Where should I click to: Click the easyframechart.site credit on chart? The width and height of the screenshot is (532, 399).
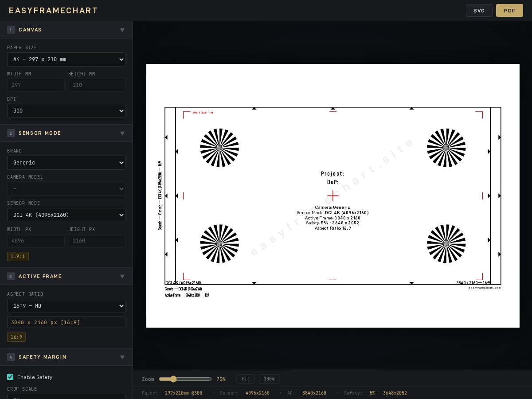click(x=485, y=288)
